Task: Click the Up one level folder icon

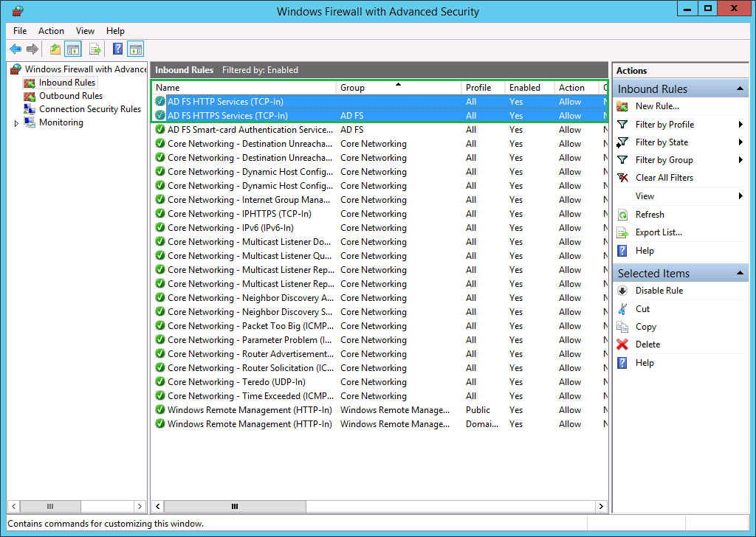Action: [55, 49]
